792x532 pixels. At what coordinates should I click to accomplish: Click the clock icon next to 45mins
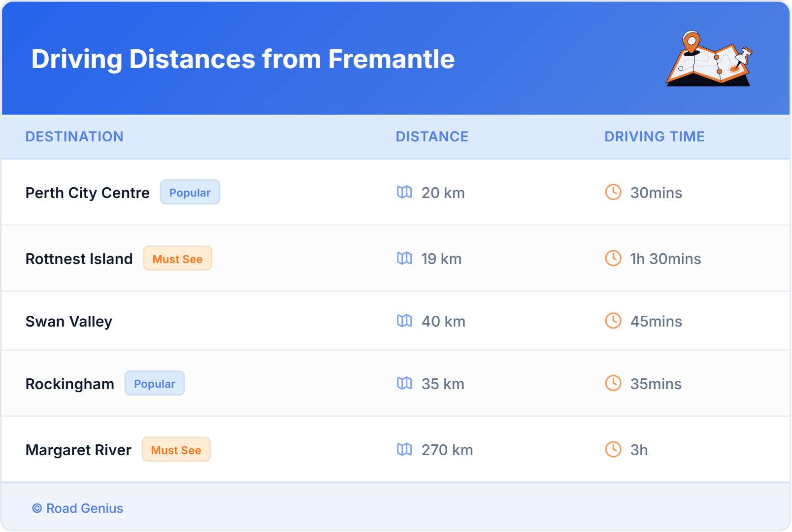[613, 321]
